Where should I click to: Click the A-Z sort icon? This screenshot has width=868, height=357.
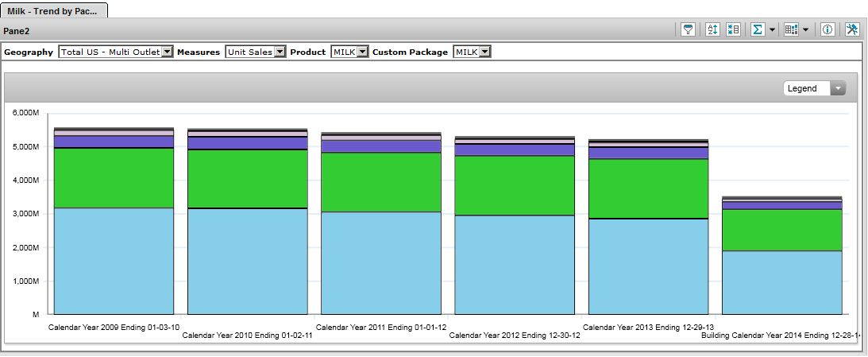tap(712, 29)
